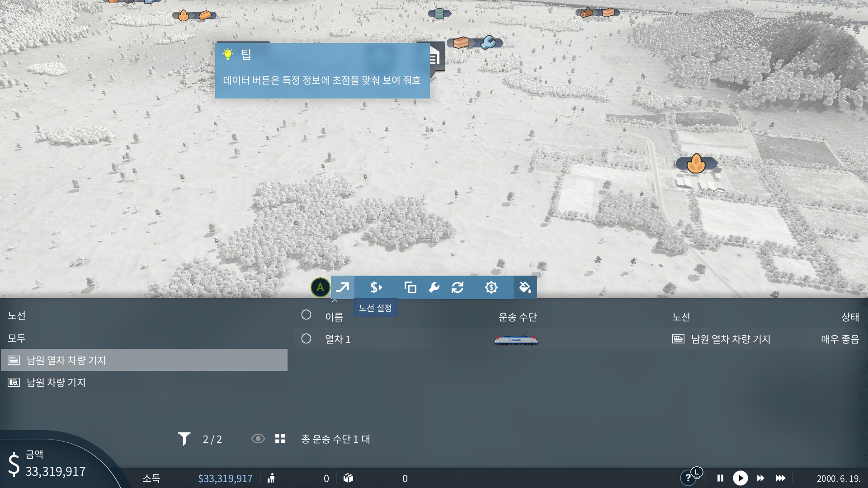This screenshot has width=868, height=488.
Task: Click the tip popup lightbulb icon
Action: pos(228,54)
